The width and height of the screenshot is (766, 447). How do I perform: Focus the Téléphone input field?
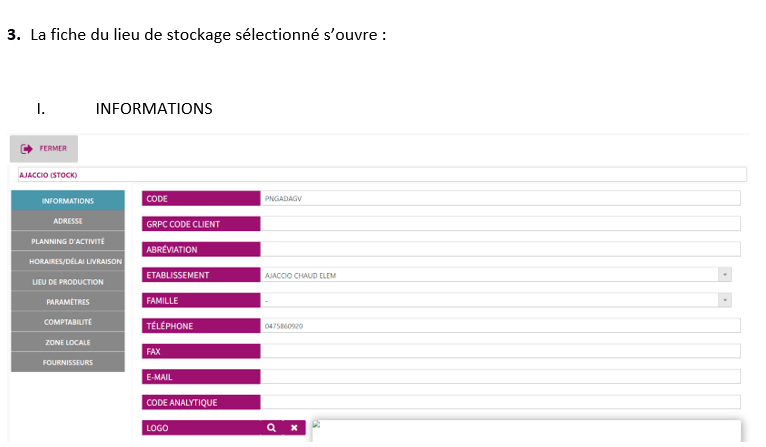500,326
